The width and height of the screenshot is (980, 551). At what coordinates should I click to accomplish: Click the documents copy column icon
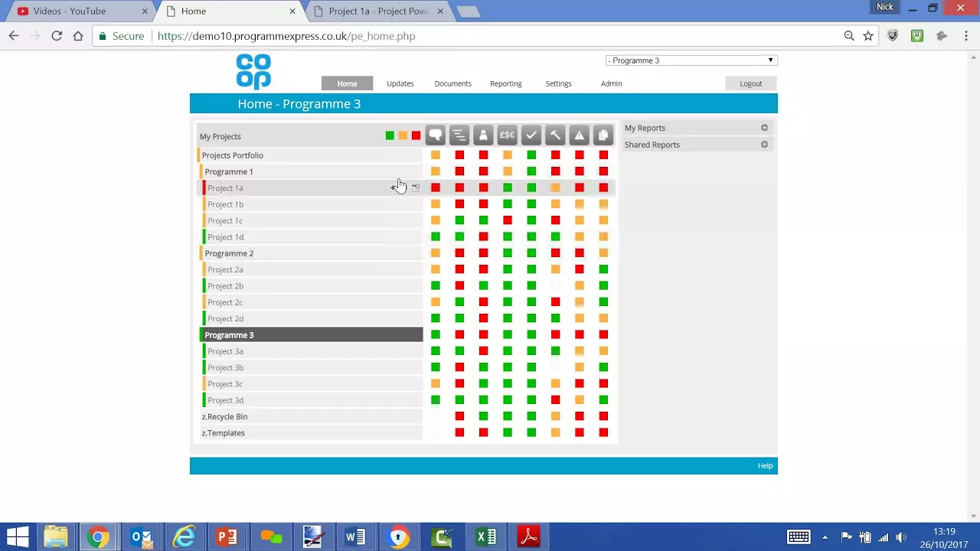[603, 135]
